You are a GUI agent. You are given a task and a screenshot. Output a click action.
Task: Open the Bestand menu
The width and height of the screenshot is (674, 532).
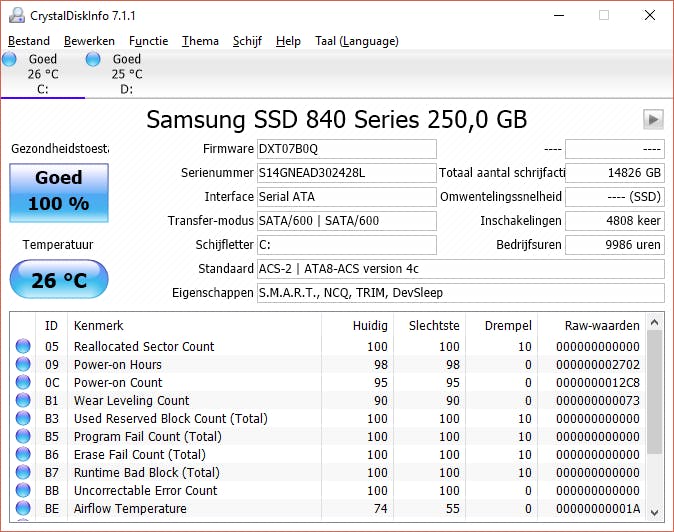(x=29, y=41)
